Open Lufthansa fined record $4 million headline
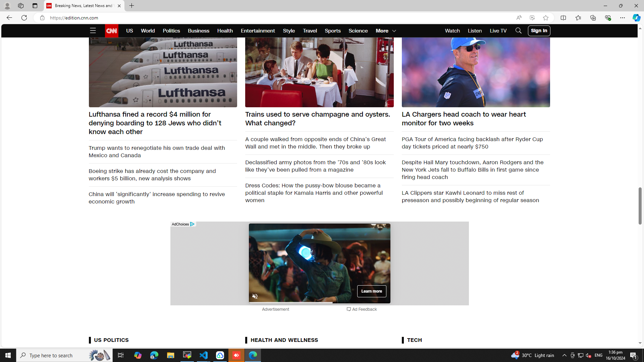 155,123
